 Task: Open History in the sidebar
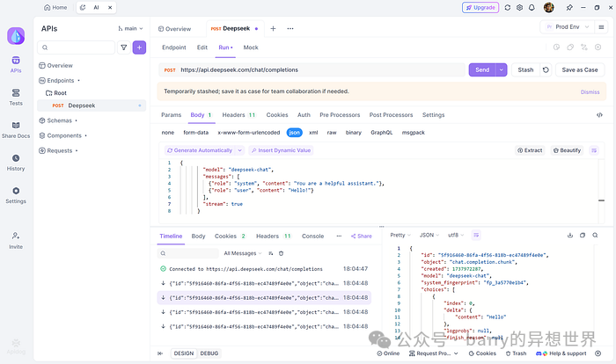coord(16,163)
